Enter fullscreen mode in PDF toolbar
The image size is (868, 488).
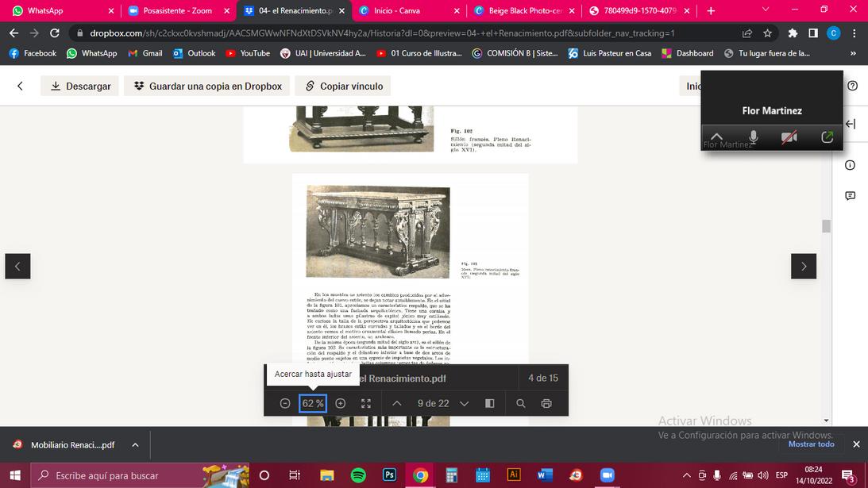(366, 403)
